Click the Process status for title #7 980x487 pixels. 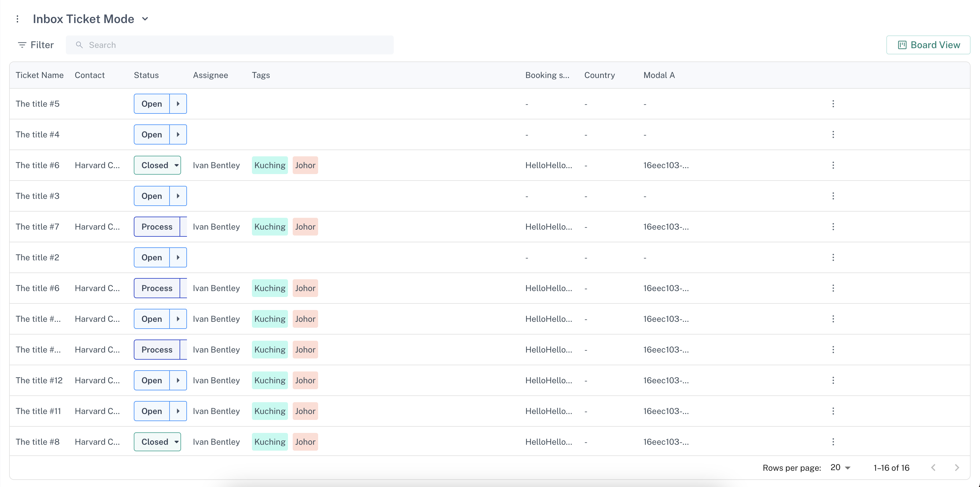157,227
